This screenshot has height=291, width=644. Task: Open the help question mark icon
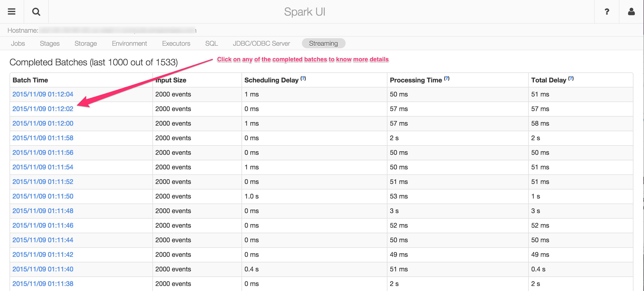point(607,12)
